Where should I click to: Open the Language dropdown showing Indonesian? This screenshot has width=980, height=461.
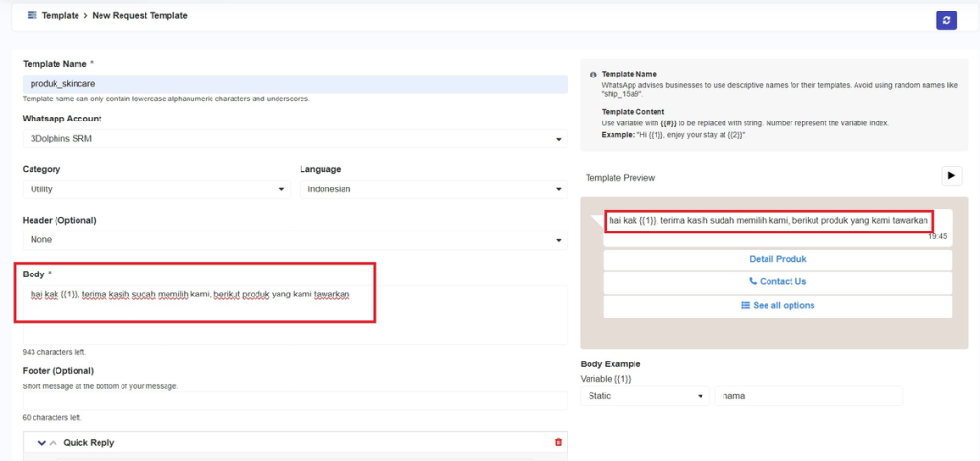point(434,189)
